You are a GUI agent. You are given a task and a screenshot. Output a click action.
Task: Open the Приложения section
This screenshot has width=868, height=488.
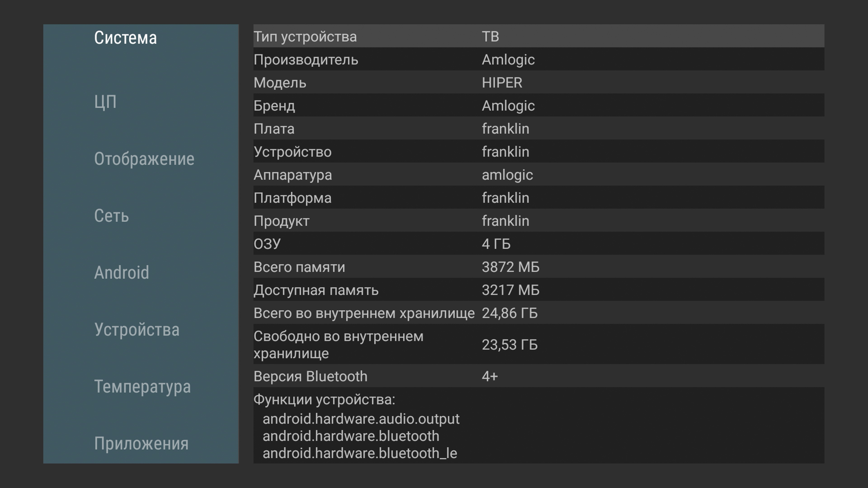(x=142, y=443)
